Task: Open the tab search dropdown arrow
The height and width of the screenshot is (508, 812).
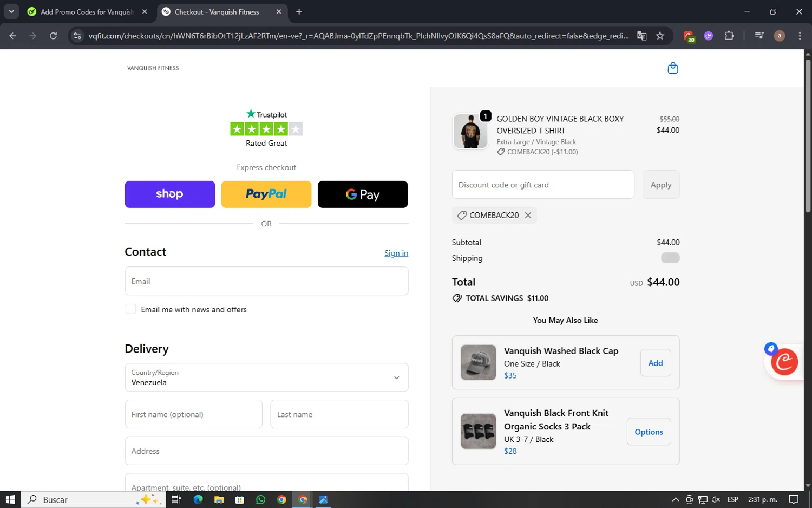Action: 11,12
